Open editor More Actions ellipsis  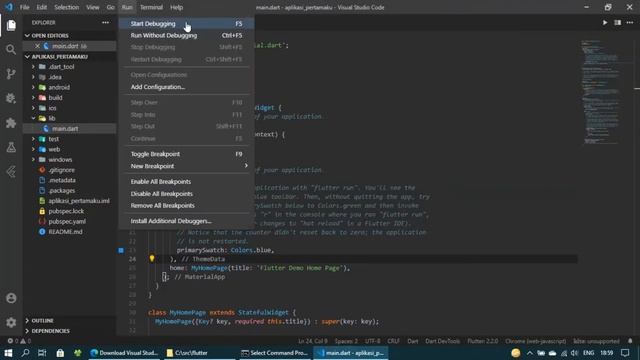[x=630, y=22]
